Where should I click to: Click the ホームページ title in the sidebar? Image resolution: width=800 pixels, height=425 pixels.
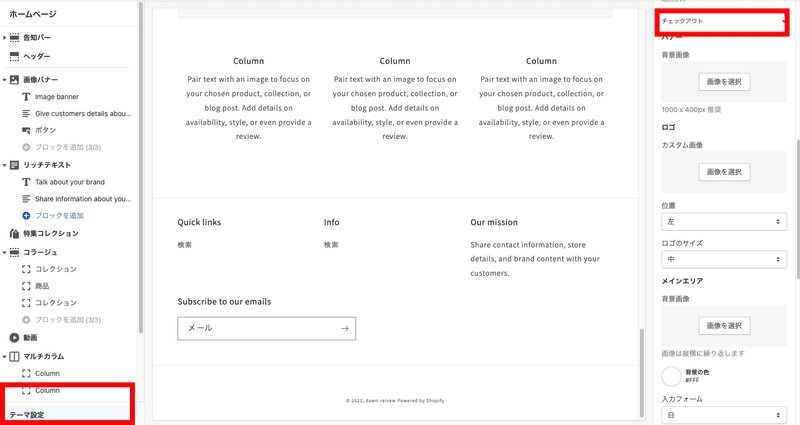point(33,14)
